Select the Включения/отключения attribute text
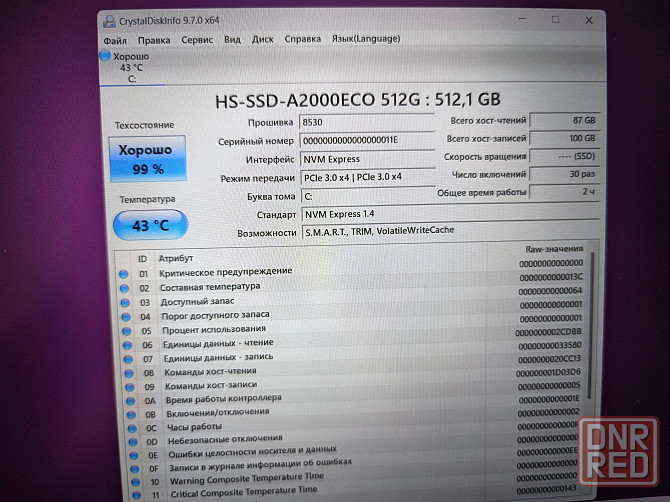Image resolution: width=670 pixels, height=502 pixels. [218, 413]
